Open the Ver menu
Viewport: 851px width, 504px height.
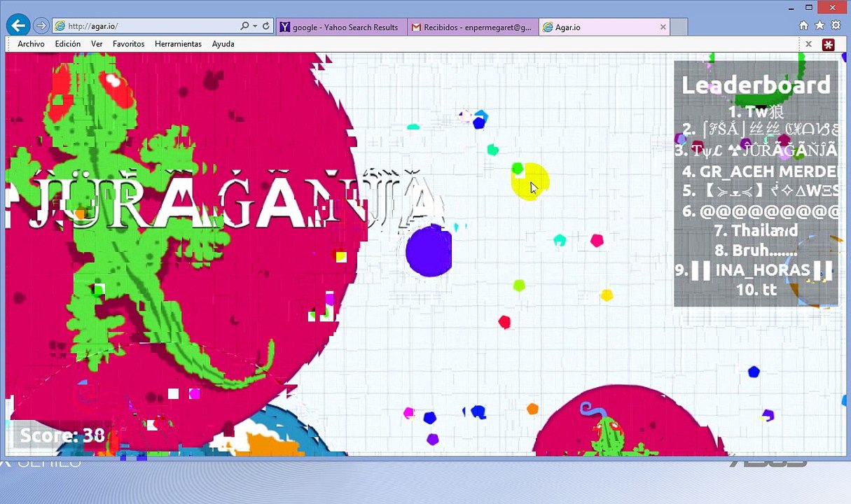(x=97, y=44)
